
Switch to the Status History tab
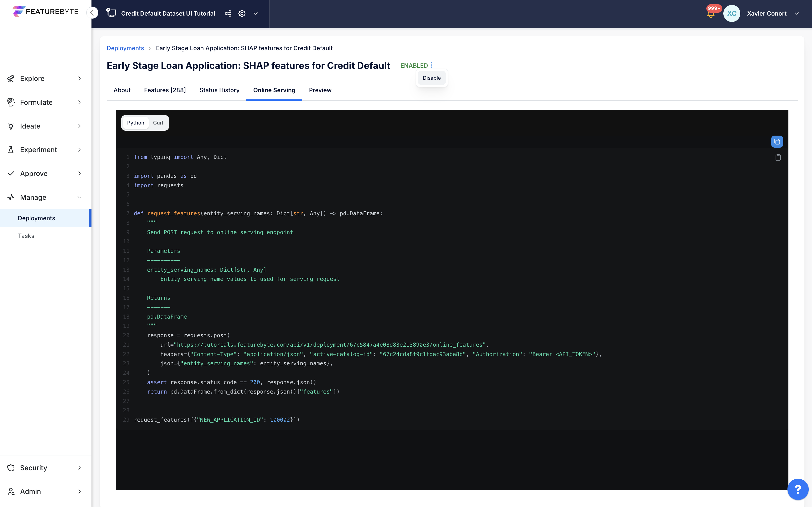click(219, 90)
